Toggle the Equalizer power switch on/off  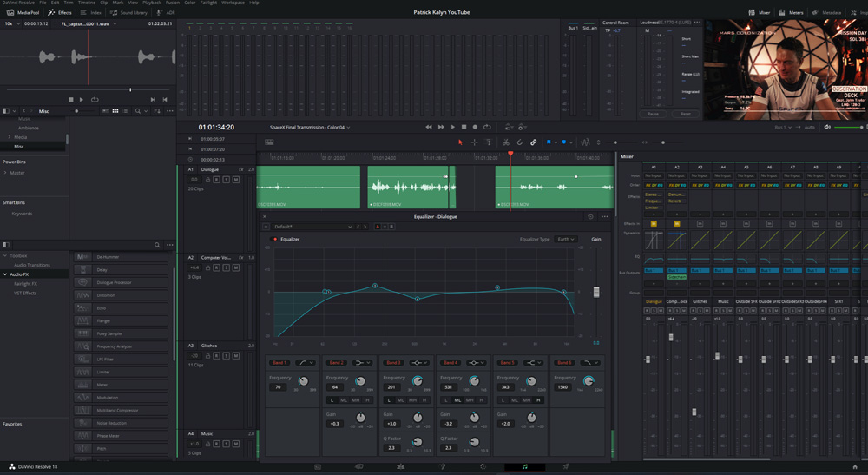tap(275, 239)
